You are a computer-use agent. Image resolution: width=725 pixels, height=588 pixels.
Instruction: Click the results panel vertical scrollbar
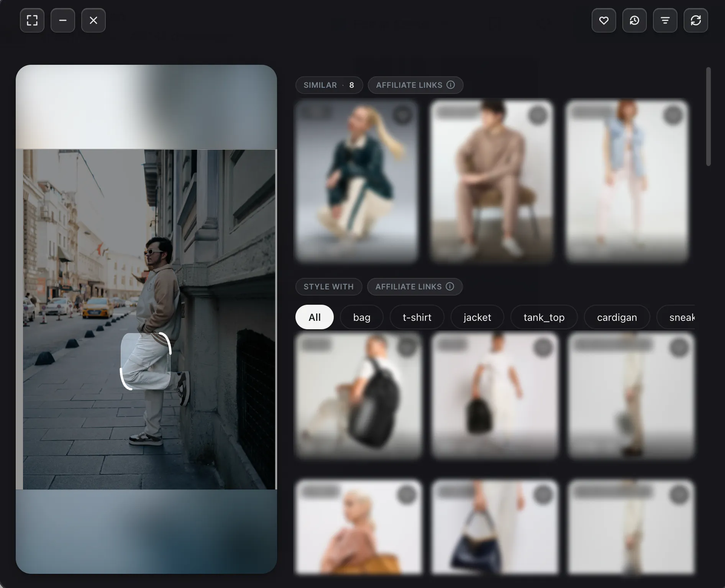708,117
